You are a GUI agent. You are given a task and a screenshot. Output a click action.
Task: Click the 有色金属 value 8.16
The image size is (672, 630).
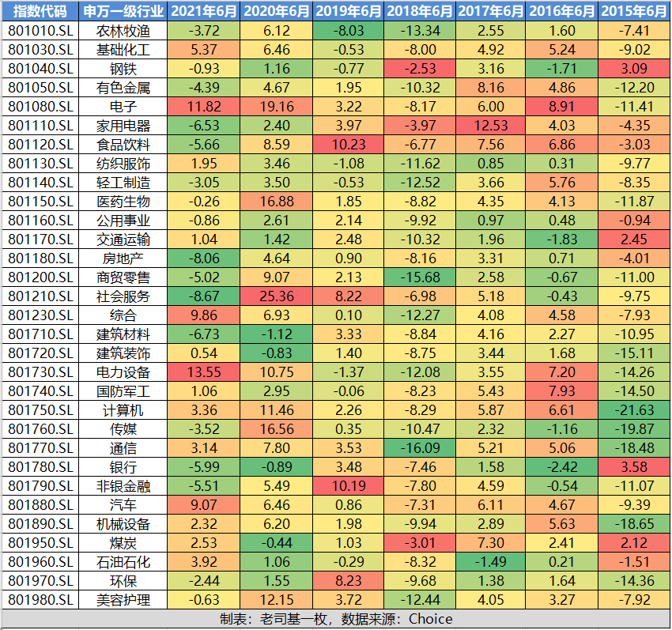pos(491,88)
